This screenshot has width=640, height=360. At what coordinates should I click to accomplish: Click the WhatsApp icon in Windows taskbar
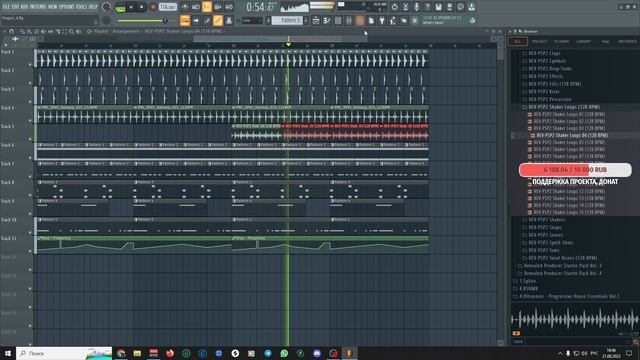click(x=284, y=353)
